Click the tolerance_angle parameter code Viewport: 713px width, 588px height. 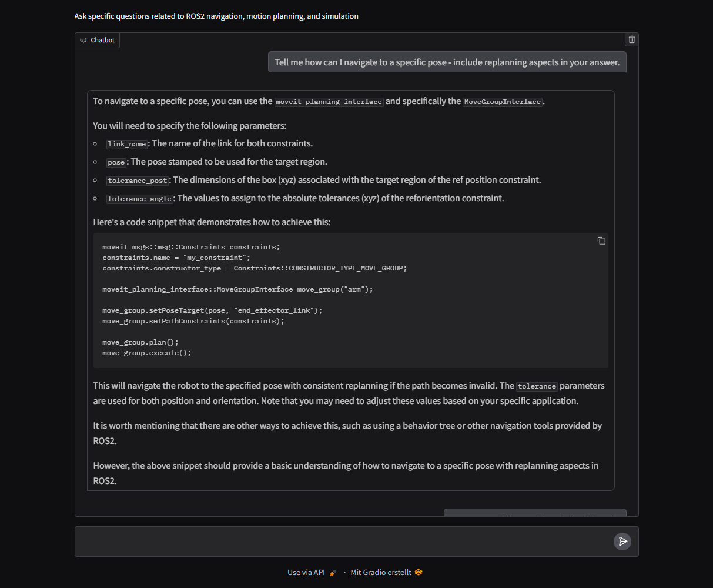tap(140, 199)
